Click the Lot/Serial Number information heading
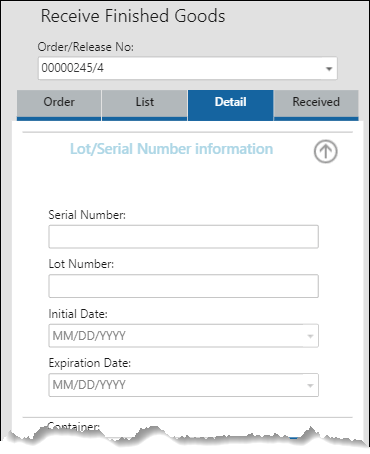This screenshot has width=370, height=454. (171, 149)
